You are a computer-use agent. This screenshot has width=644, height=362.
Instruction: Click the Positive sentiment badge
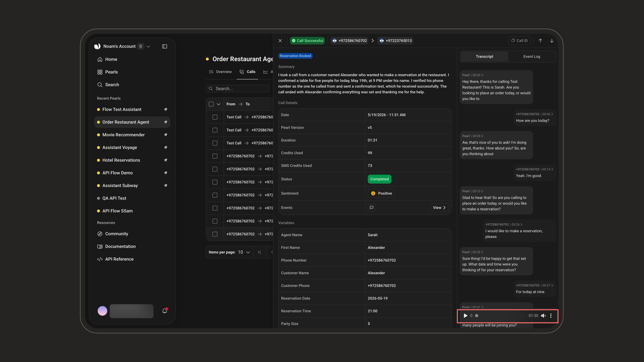(x=381, y=193)
